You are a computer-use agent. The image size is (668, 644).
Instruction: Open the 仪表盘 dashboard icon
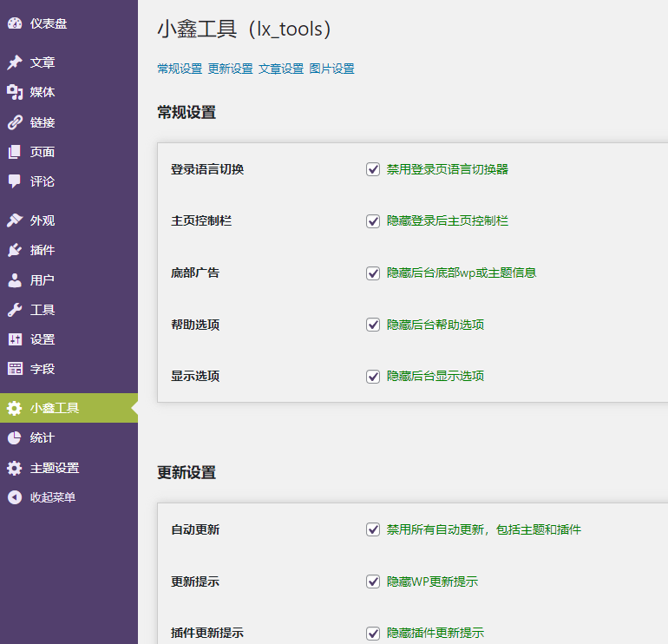(x=15, y=23)
